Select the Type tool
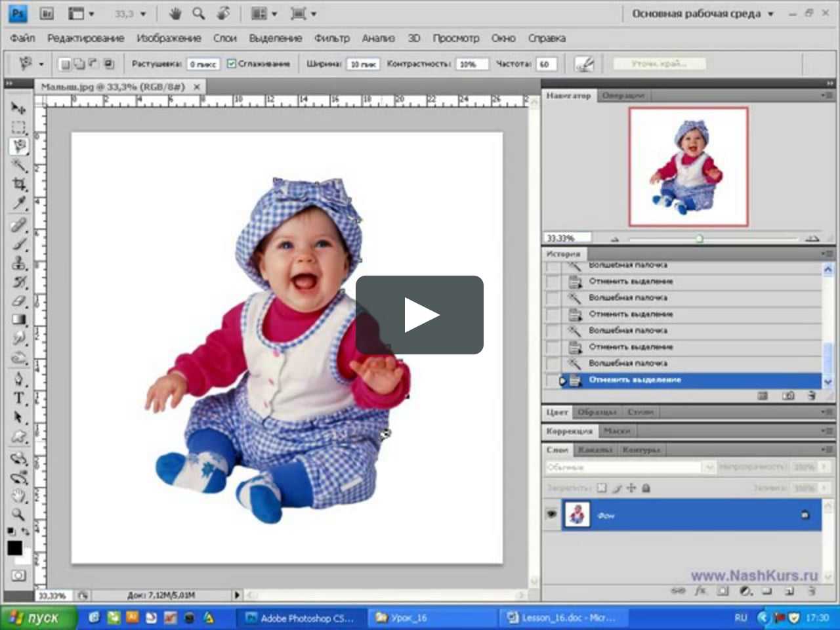The width and height of the screenshot is (840, 630). (x=18, y=398)
